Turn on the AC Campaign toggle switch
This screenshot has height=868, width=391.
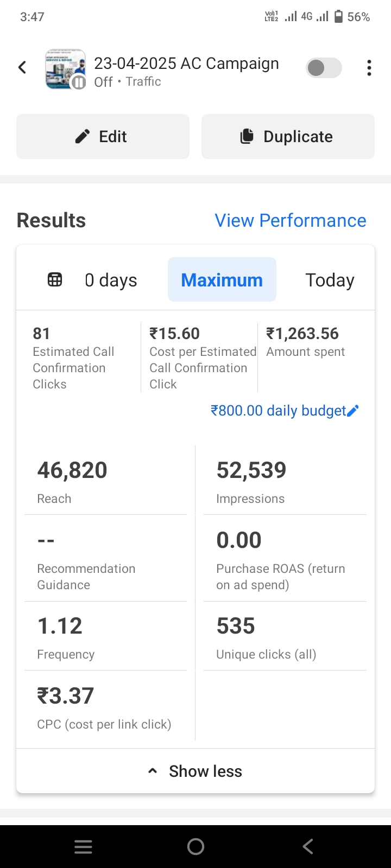coord(324,68)
